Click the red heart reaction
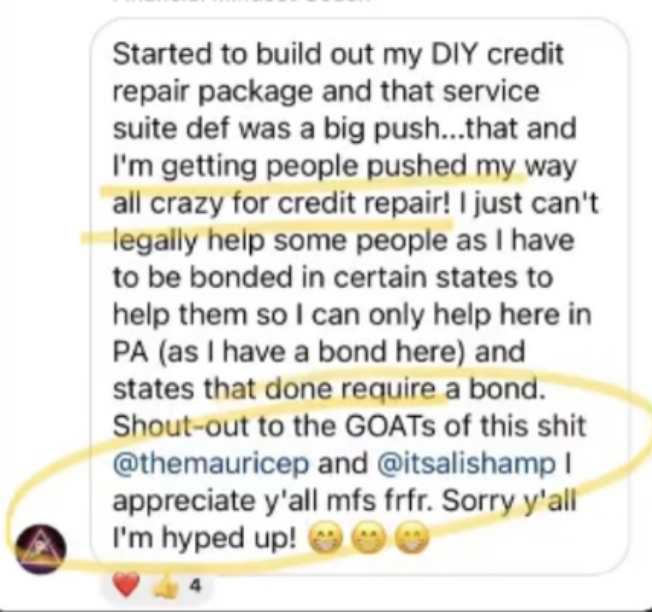 coord(126,585)
